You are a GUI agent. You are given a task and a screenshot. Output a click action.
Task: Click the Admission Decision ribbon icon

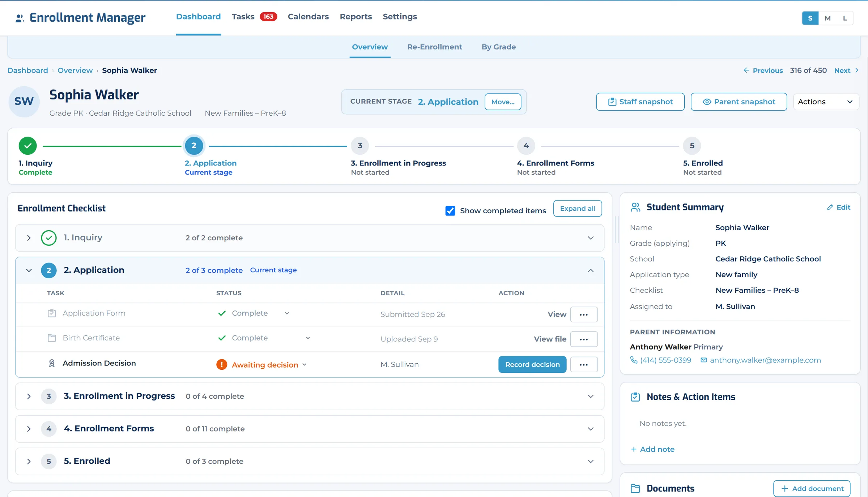tap(52, 363)
